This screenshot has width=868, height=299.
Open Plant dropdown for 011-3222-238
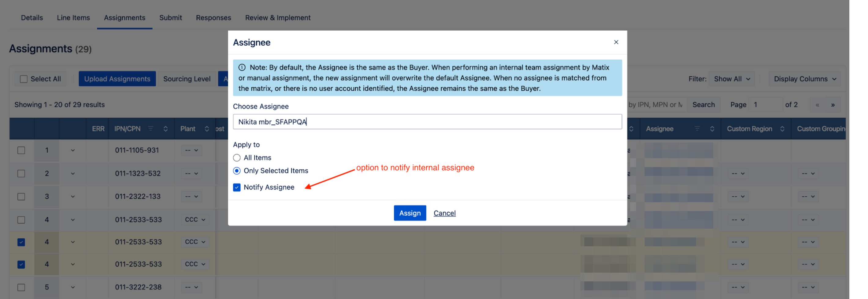click(x=191, y=287)
